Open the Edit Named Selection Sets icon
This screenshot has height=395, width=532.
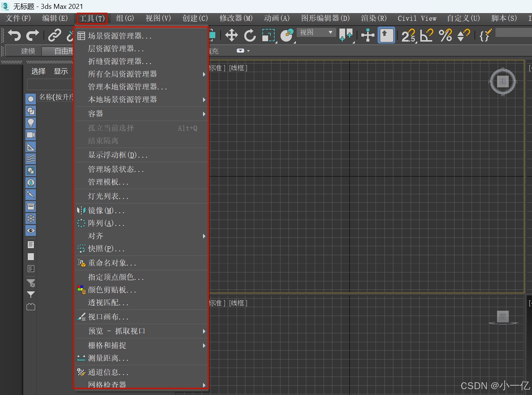click(486, 35)
